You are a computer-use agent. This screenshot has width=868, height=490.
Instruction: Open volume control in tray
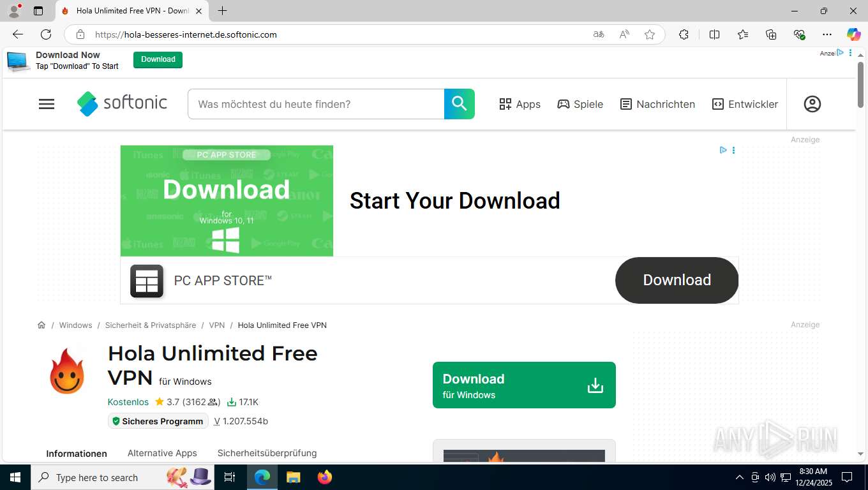tap(770, 477)
